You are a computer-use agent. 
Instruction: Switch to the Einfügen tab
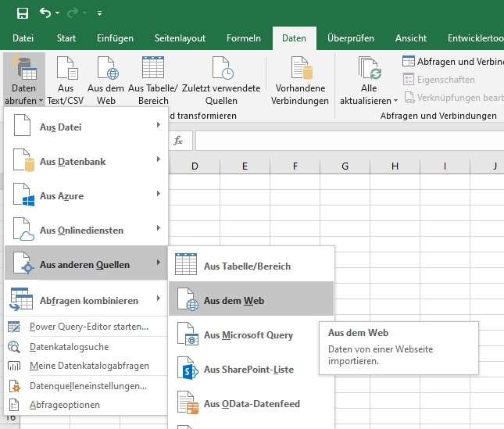[x=115, y=38]
